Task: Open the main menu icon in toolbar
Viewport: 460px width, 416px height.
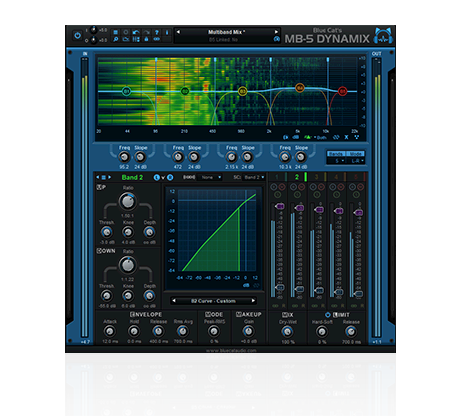Action: (x=115, y=32)
